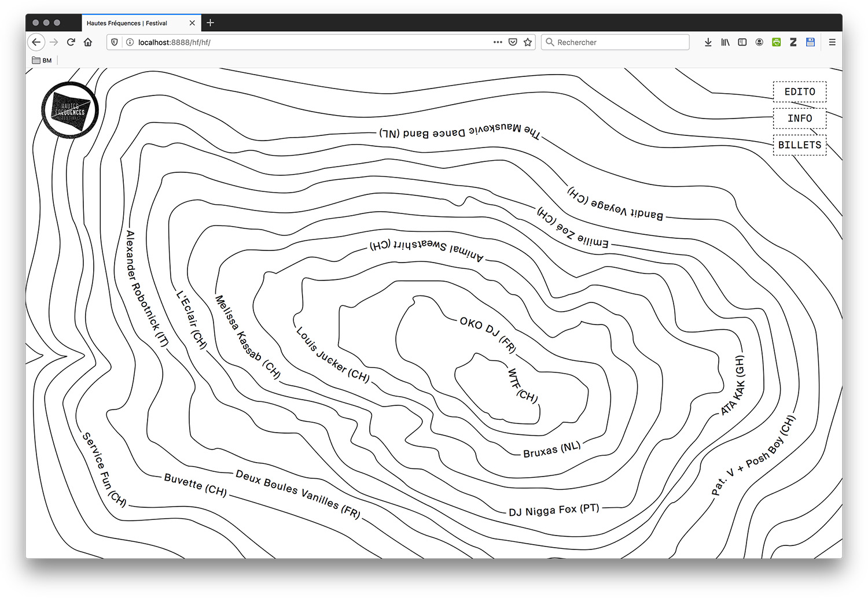The width and height of the screenshot is (868, 598).
Task: Save page to Pocket
Action: 513,42
